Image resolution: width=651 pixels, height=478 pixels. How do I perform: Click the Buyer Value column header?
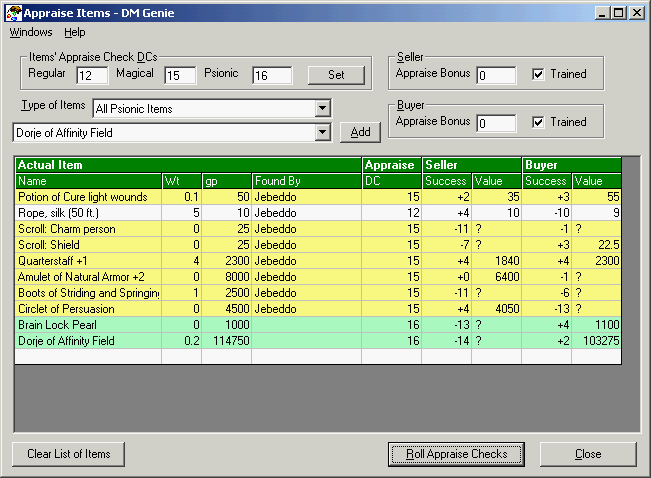(x=597, y=181)
